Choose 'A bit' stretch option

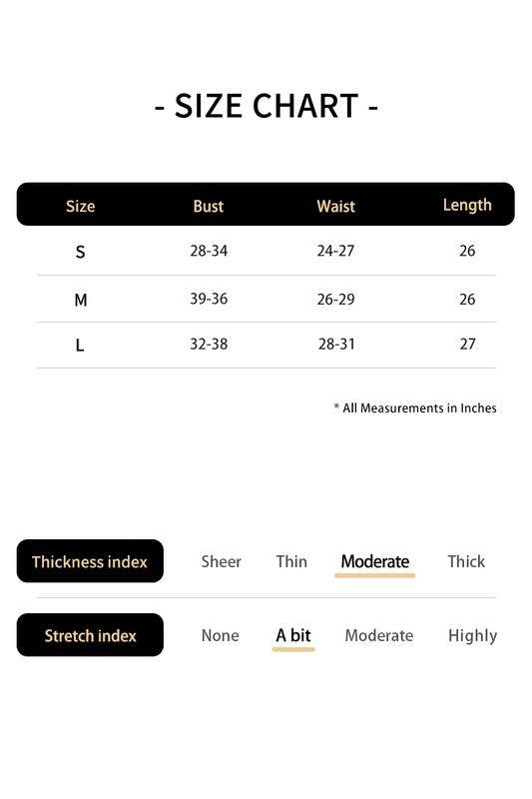pyautogui.click(x=293, y=635)
